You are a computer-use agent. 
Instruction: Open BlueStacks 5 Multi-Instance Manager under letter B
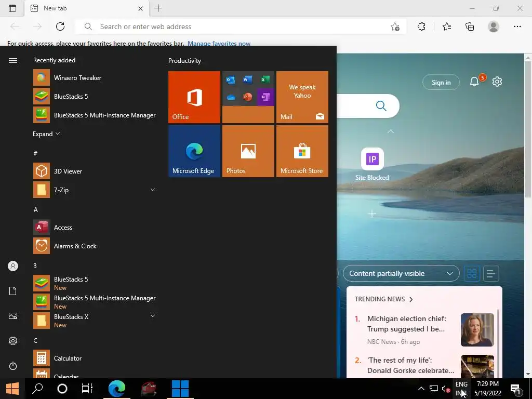coord(95,302)
